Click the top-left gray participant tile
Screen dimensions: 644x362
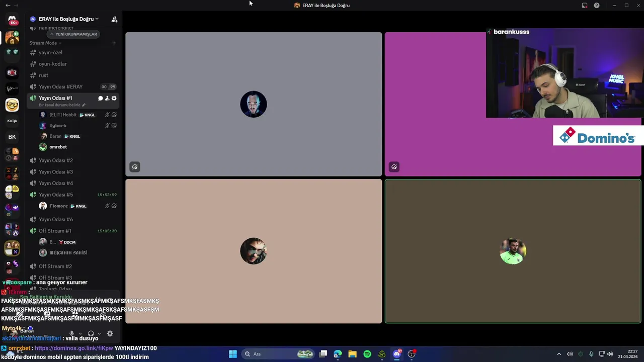click(254, 104)
